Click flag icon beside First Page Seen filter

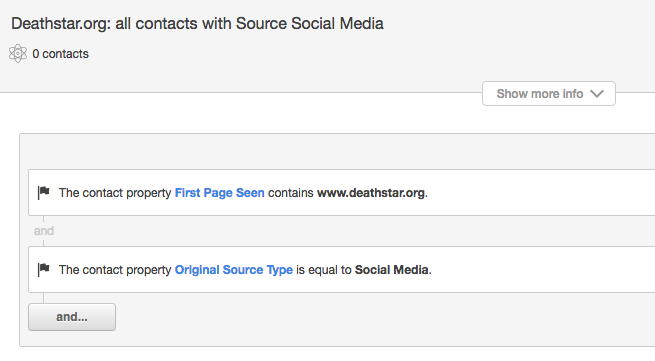(x=44, y=192)
